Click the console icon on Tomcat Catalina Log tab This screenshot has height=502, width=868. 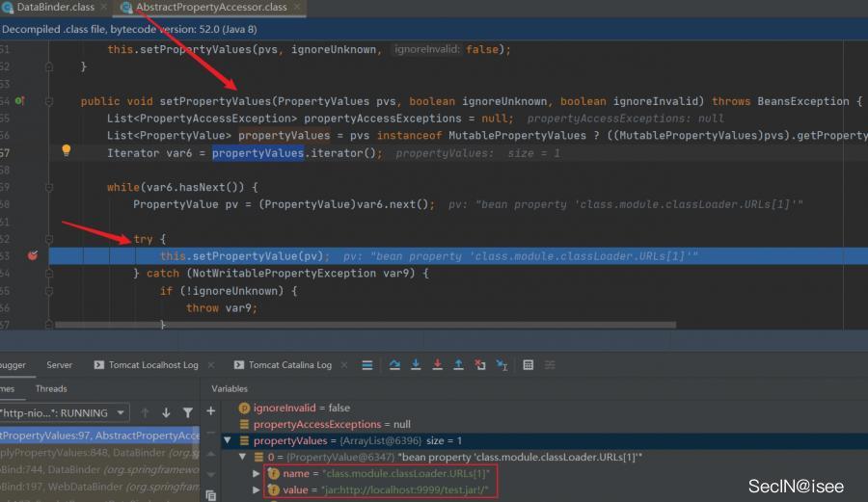tap(239, 365)
